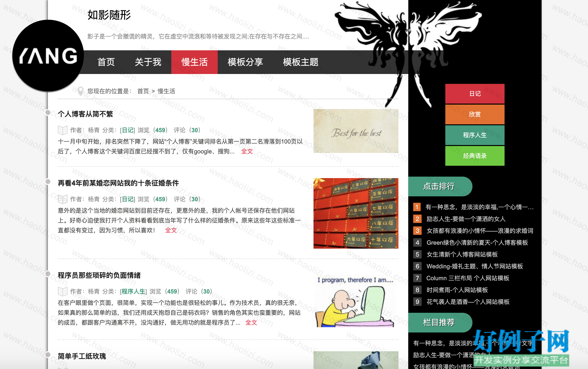588x369 pixels.
Task: Click the site tagline starting 影子是一个会撒谎的精灵
Action: pos(198,37)
